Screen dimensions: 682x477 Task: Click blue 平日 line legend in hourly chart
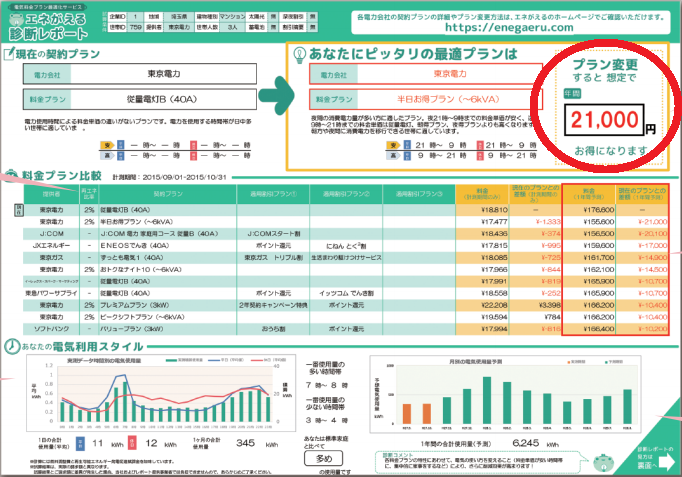coord(226,360)
